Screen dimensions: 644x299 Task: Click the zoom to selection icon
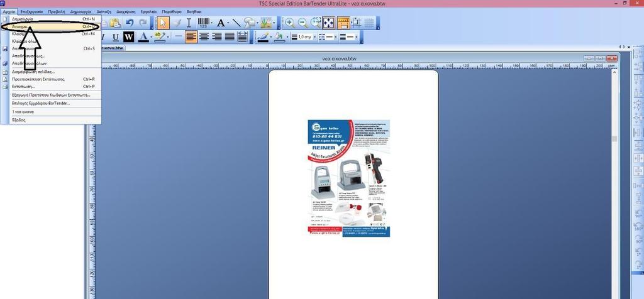pos(316,23)
